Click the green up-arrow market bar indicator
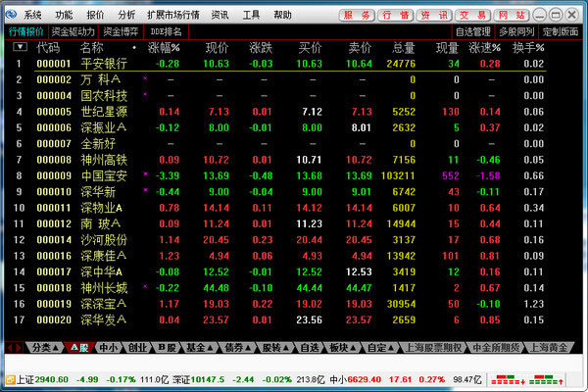Screen dimensions: 588x392 [546, 380]
